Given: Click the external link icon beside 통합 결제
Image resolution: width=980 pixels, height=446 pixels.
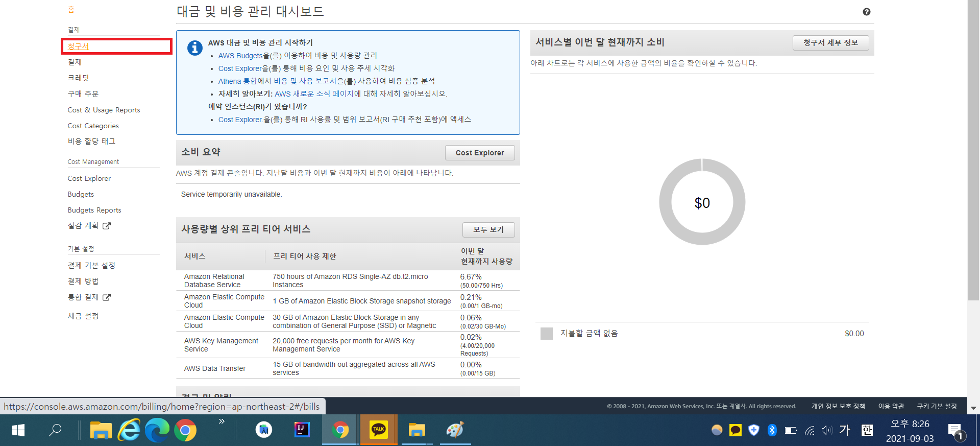Looking at the screenshot, I should click(x=106, y=297).
